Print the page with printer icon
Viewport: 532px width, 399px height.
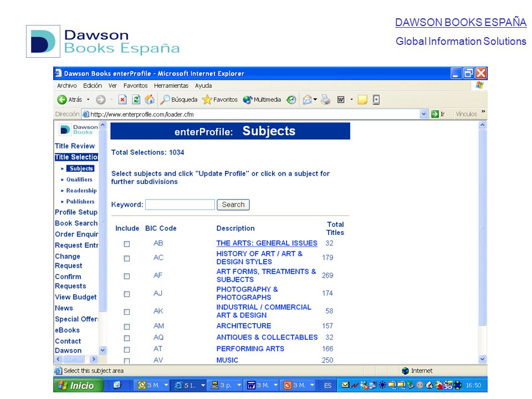(325, 100)
